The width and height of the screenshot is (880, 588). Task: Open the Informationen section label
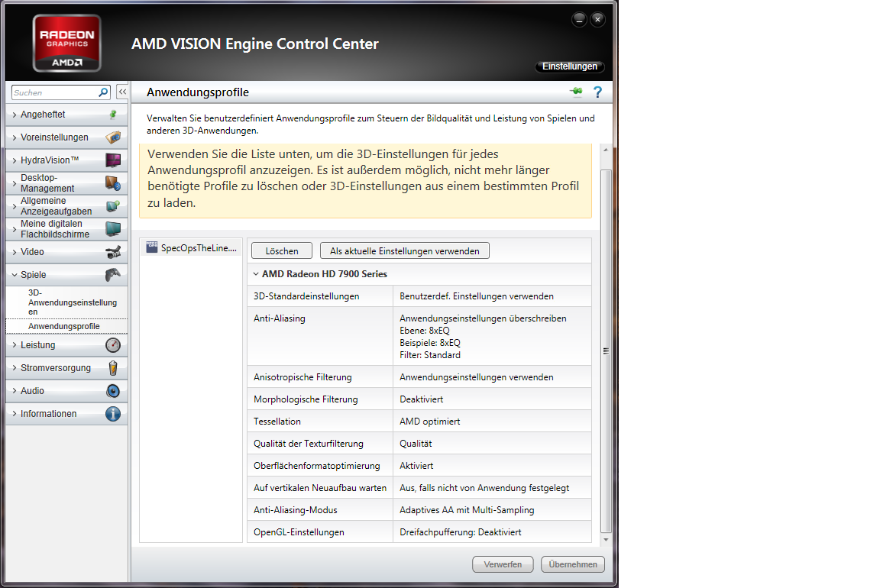click(x=48, y=414)
